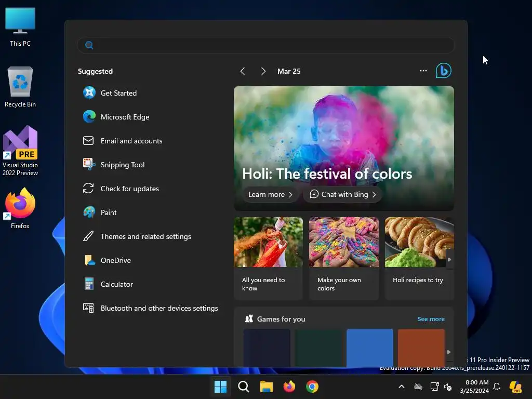Open the Get Started app icon

click(x=89, y=92)
